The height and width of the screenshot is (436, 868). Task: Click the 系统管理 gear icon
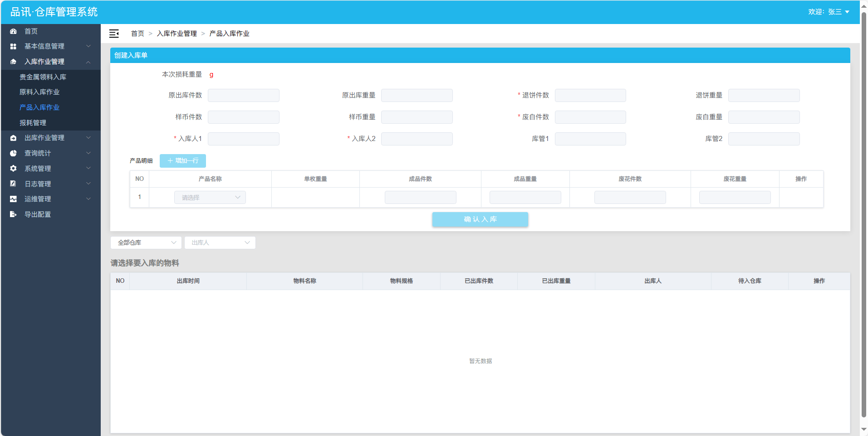coord(13,169)
